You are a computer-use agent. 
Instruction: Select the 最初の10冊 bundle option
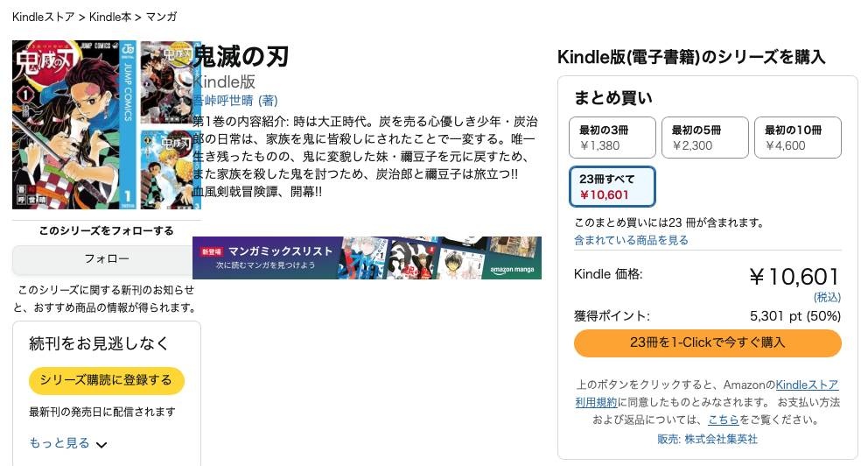coord(797,138)
